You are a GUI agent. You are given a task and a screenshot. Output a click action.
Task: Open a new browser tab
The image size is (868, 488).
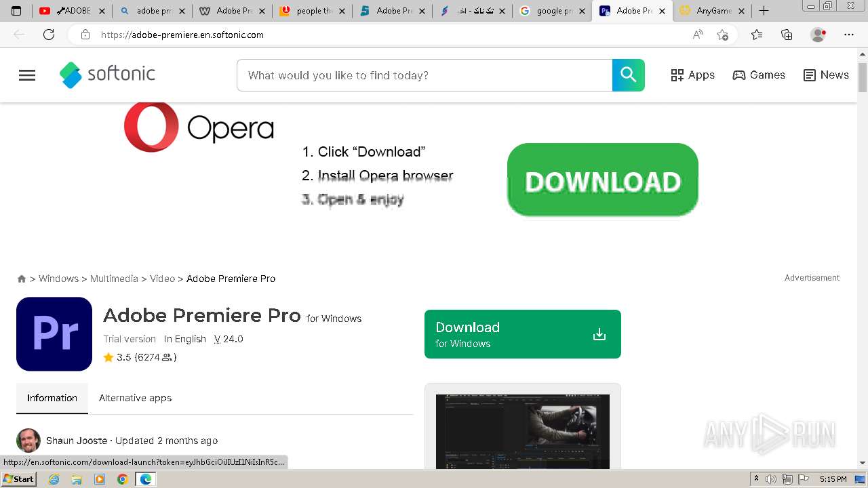click(x=764, y=11)
